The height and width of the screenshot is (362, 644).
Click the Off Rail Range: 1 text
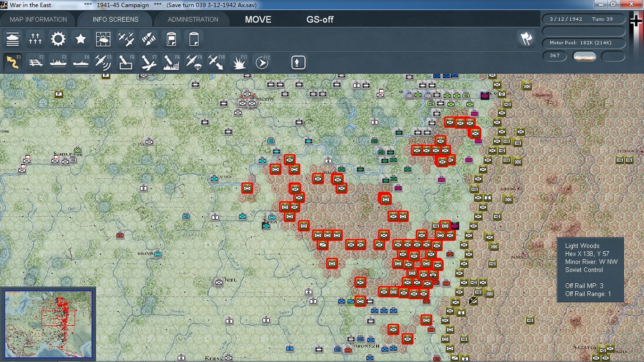588,294
